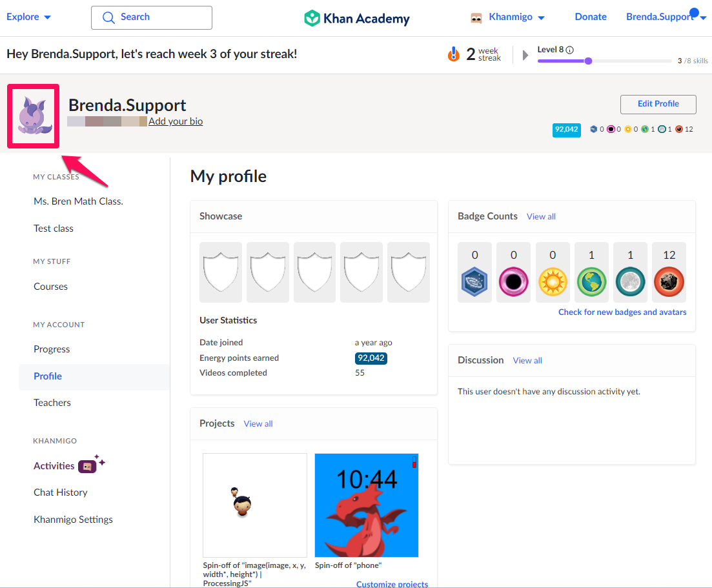Click the Challenge Patch badge in Badge Counts
Viewport: 712px width, 588px height.
474,281
